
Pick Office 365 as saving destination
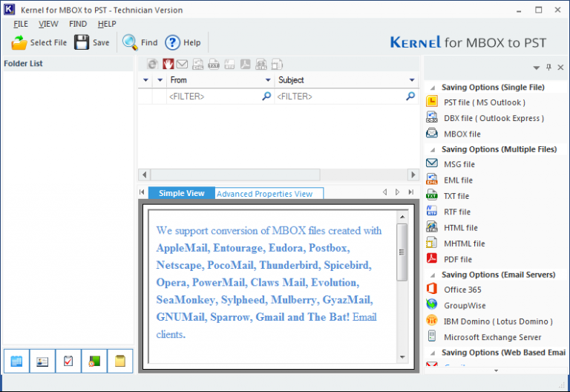pos(463,289)
